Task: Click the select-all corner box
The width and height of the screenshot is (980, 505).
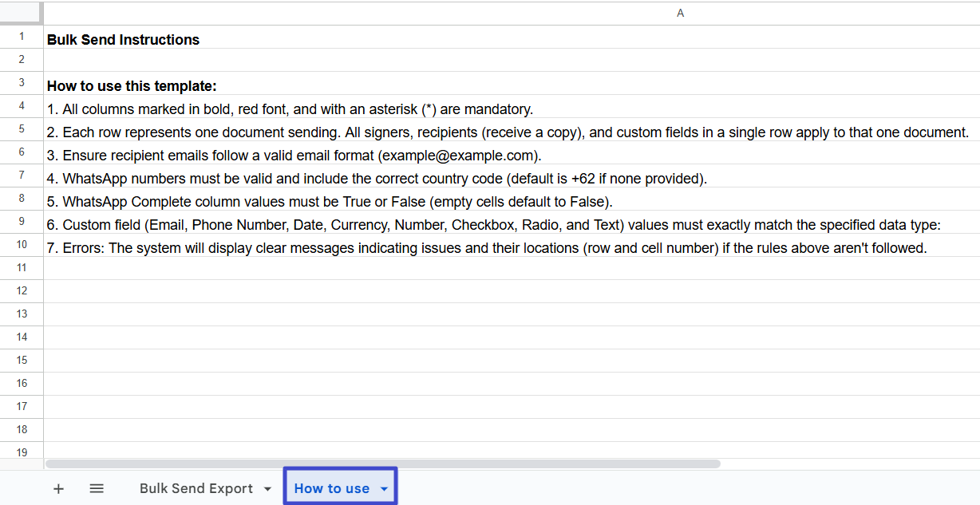Action: [22, 13]
